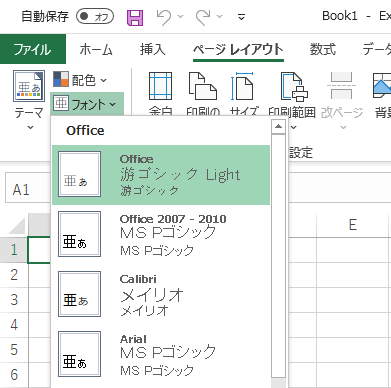The width and height of the screenshot is (391, 388).
Task: Click the Undo arrow icon
Action: pyautogui.click(x=163, y=17)
